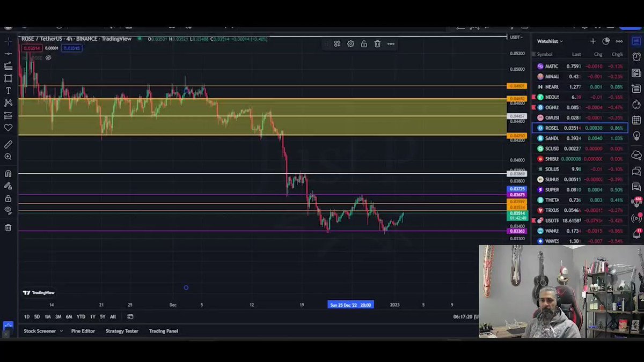644x362 pixels.
Task: Set chart range to 1M
Action: (47, 317)
